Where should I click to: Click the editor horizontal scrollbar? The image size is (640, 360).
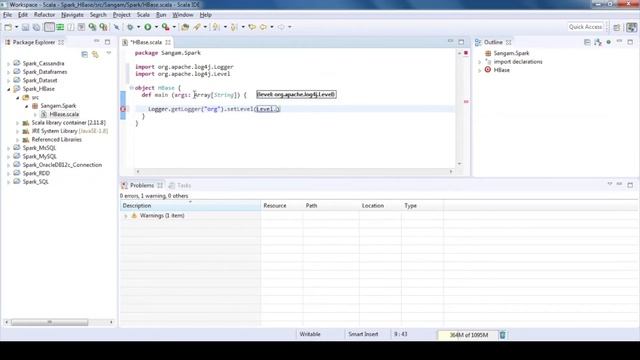[x=294, y=171]
